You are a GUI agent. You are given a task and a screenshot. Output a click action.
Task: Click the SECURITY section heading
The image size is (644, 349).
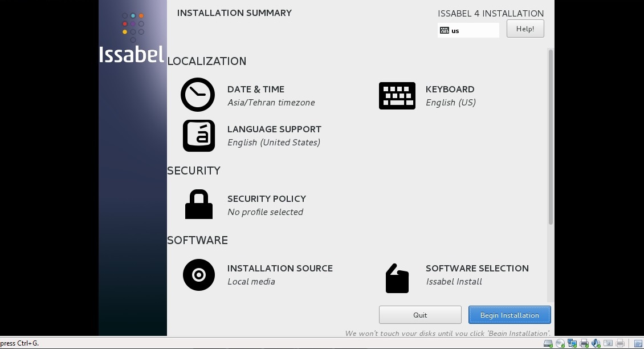[x=194, y=170]
